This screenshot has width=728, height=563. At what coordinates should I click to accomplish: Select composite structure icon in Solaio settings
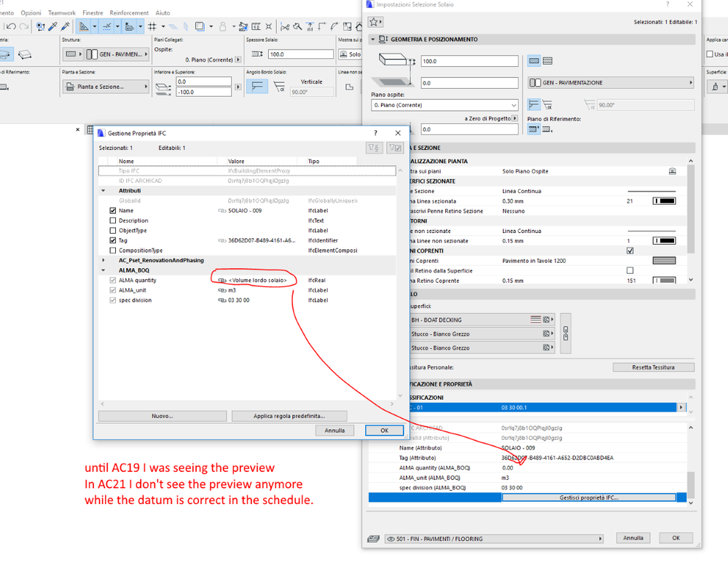(547, 60)
